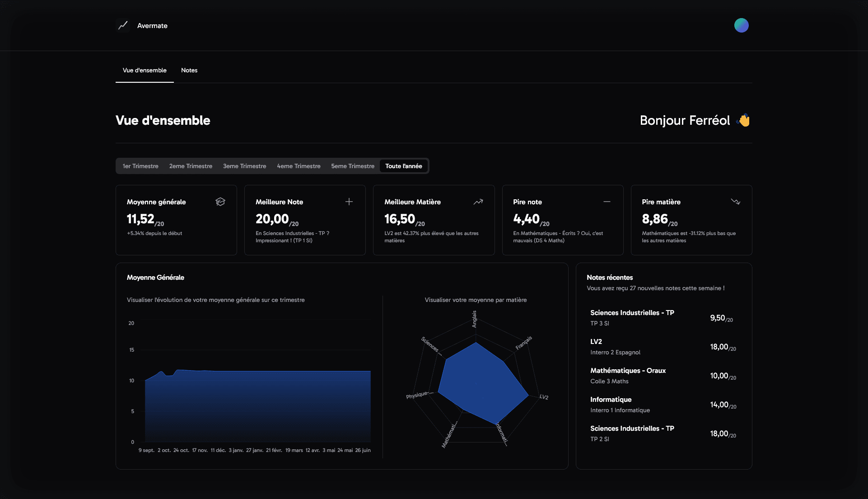This screenshot has width=868, height=499.
Task: Click the graduation cap icon on Moyenne générale card
Action: click(x=220, y=202)
